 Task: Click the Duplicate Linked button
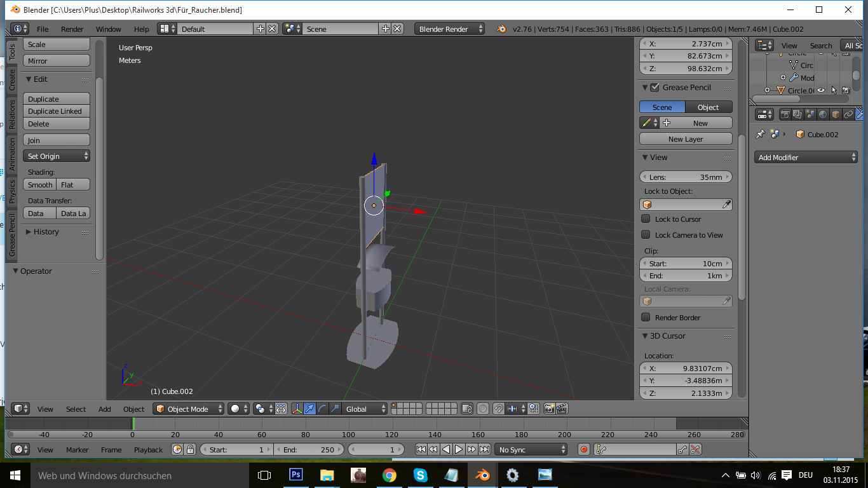click(57, 111)
